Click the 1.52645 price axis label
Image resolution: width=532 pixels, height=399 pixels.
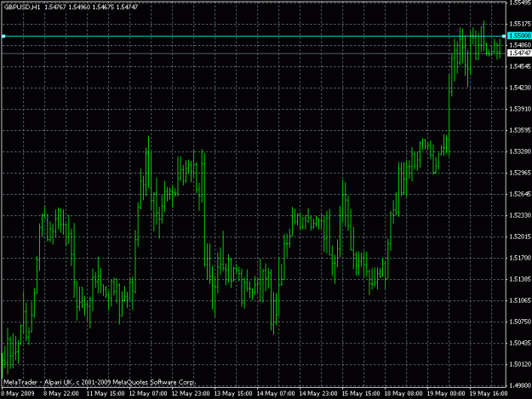(x=520, y=194)
